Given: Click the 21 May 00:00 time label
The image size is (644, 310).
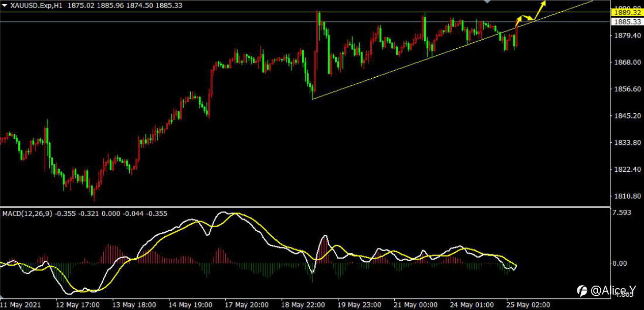Looking at the screenshot, I should click(417, 305).
